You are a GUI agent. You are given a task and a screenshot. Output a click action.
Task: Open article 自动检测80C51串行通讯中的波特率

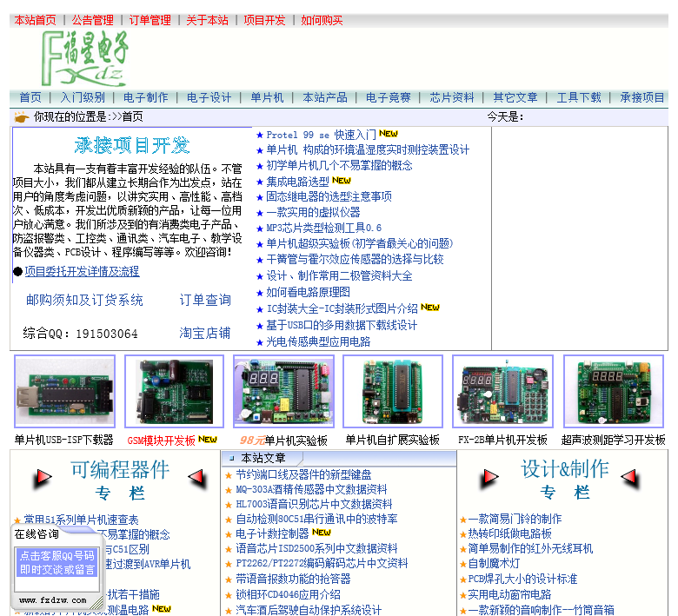[316, 520]
